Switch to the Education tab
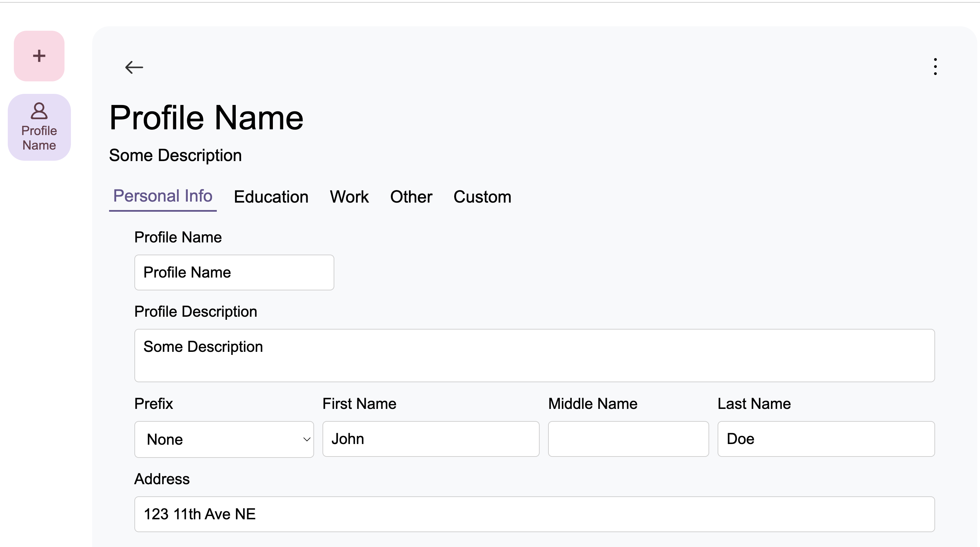Screen dimensions: 980x547 [271, 197]
